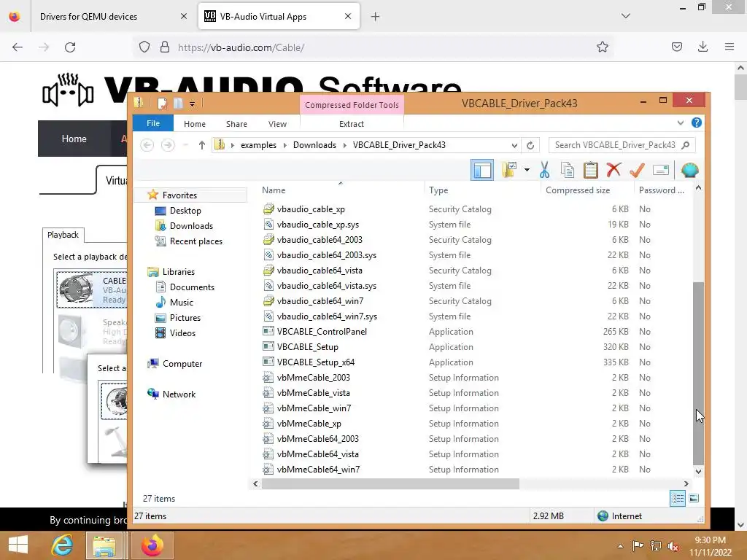
Task: Select Desktop in navigation pane
Action: tap(185, 211)
